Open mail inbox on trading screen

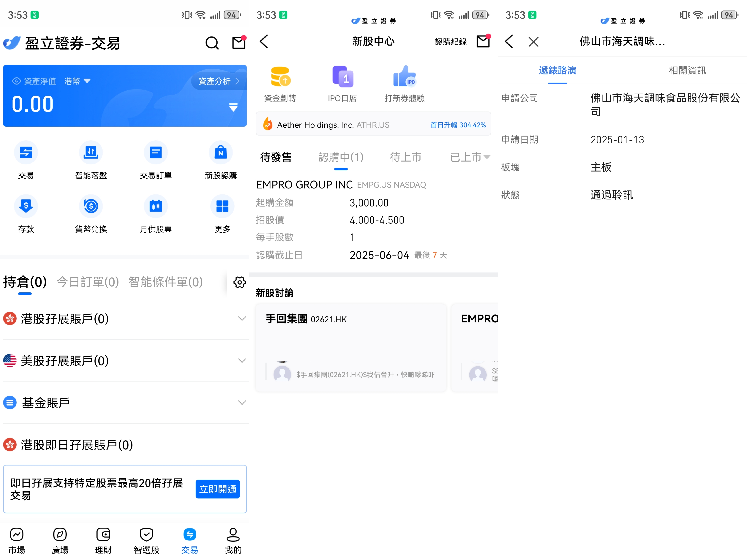pos(239,42)
